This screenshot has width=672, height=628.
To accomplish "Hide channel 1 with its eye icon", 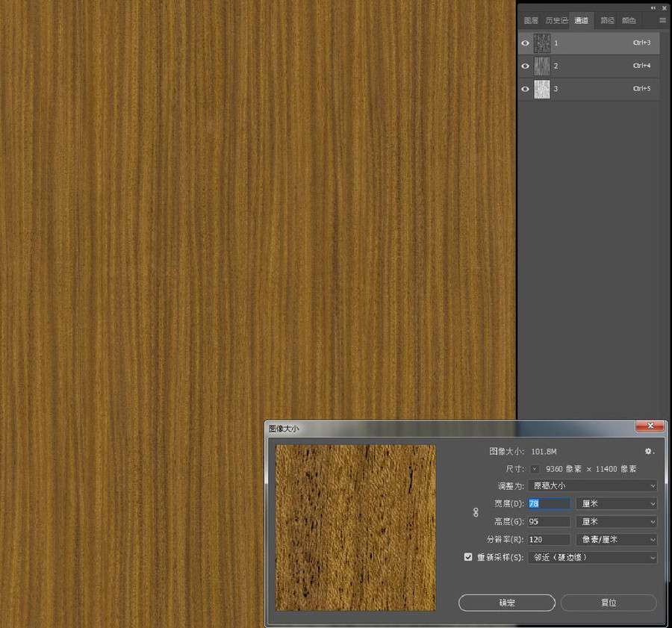I will coord(525,43).
